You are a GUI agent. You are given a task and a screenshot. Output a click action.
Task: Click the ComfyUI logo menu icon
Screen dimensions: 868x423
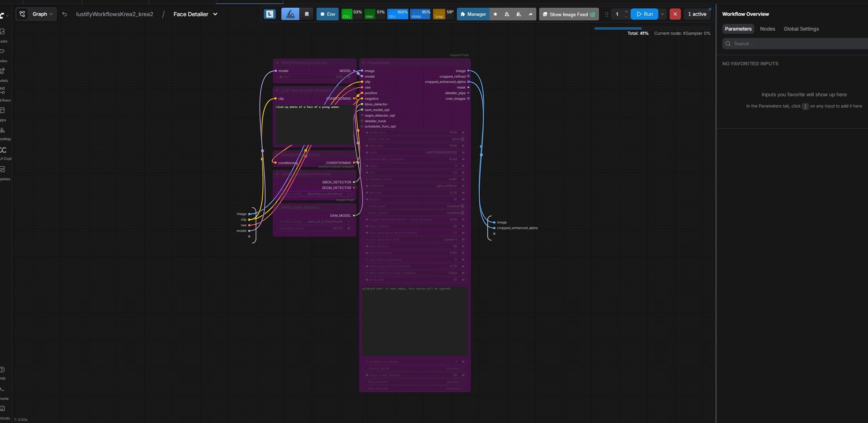(3, 15)
